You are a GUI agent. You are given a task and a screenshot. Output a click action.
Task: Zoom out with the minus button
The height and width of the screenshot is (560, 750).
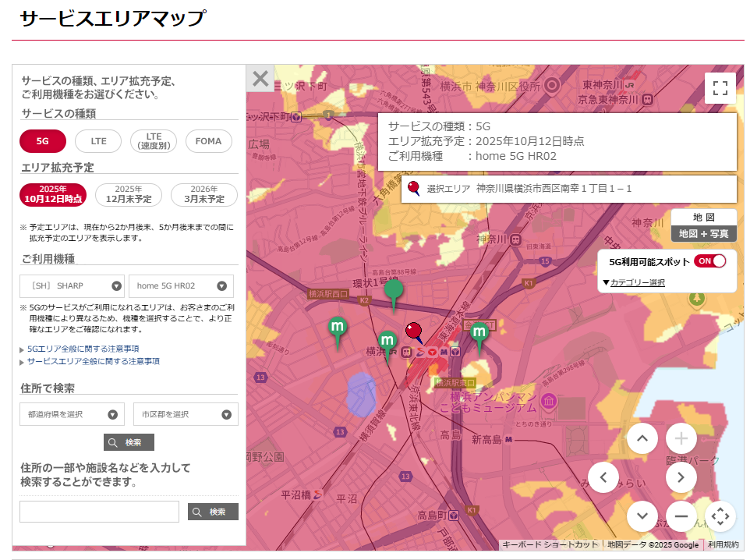(681, 516)
